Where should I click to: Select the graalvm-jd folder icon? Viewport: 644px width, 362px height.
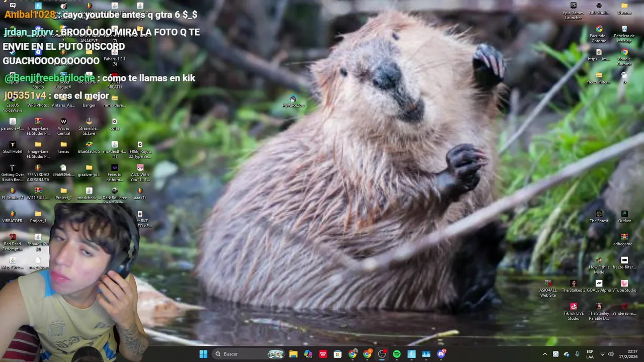pyautogui.click(x=89, y=170)
